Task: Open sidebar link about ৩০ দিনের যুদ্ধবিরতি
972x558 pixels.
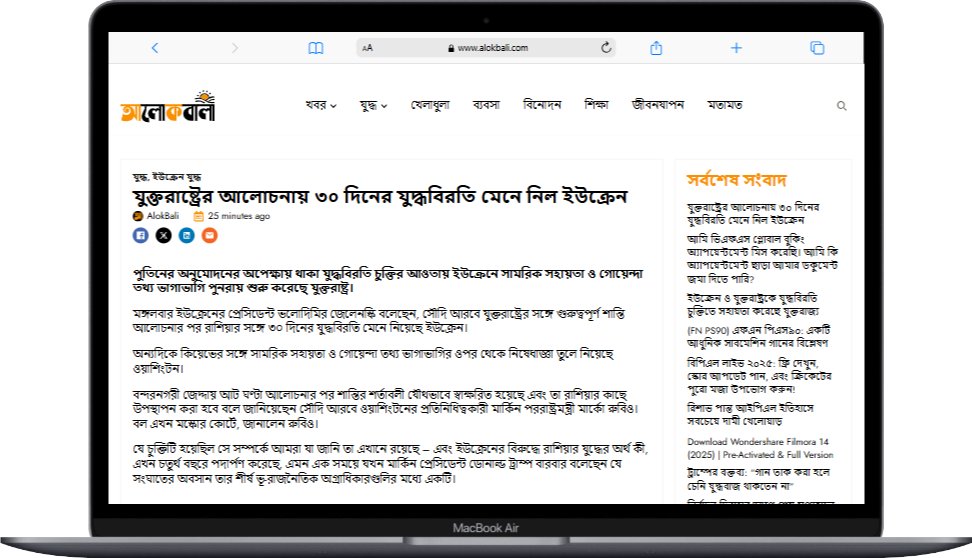Action: coord(753,213)
